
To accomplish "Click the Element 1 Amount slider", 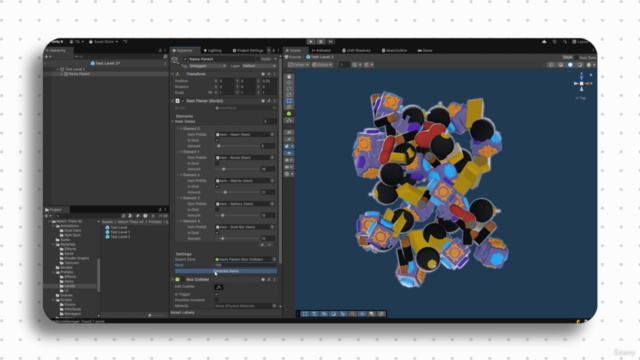I will point(237,169).
